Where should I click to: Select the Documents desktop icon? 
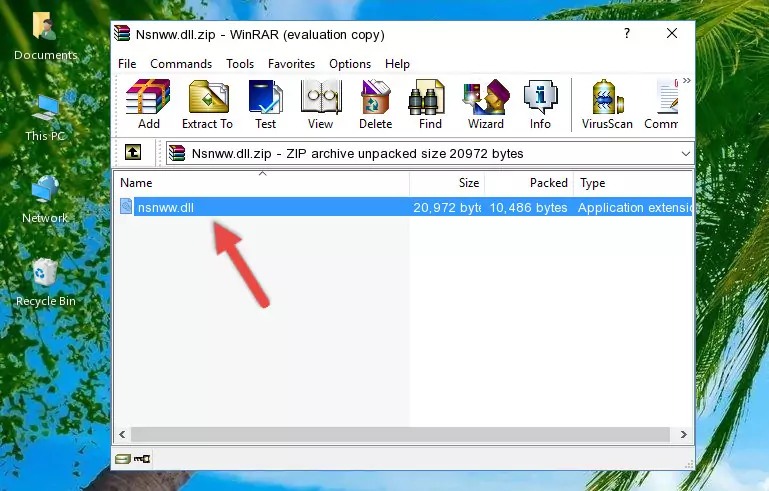pos(45,36)
